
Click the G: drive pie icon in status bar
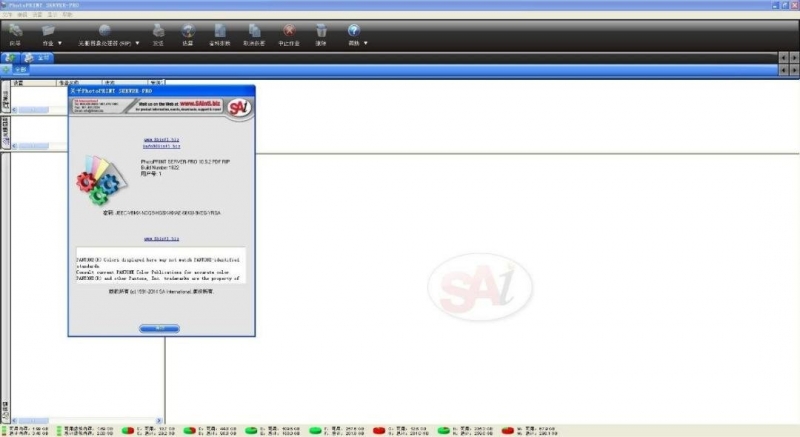(x=379, y=431)
